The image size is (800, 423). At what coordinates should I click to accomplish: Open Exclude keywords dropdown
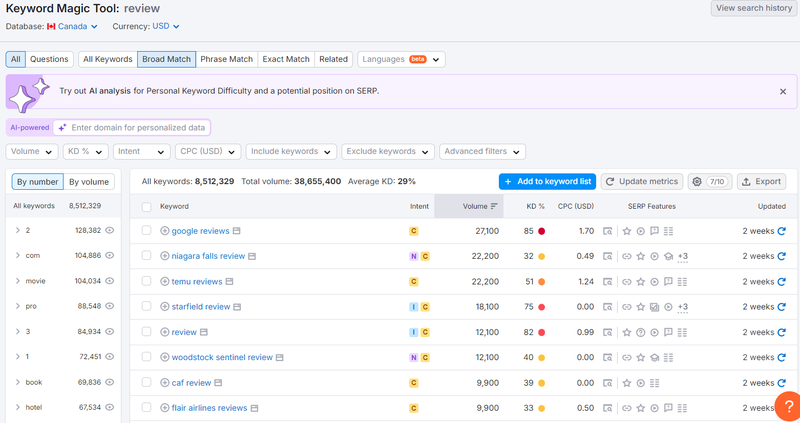388,152
